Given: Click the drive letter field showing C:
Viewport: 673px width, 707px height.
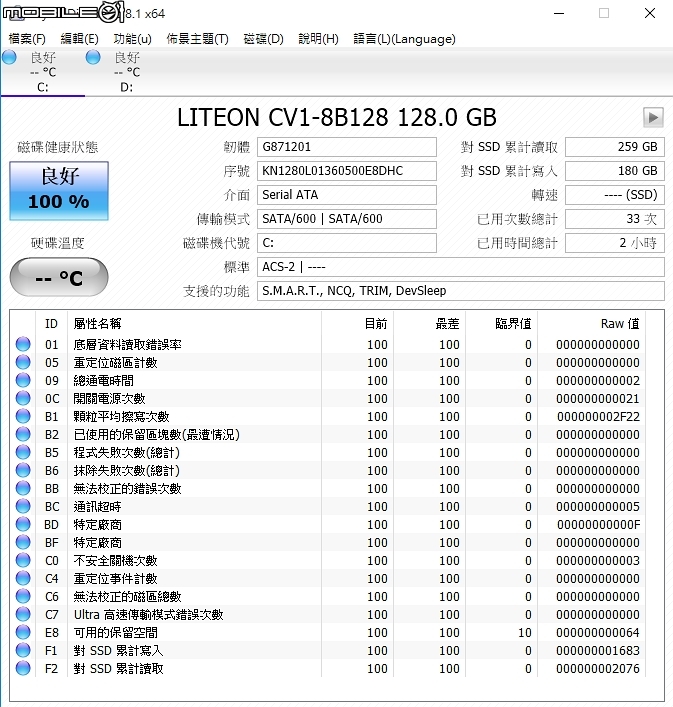Looking at the screenshot, I should click(347, 243).
